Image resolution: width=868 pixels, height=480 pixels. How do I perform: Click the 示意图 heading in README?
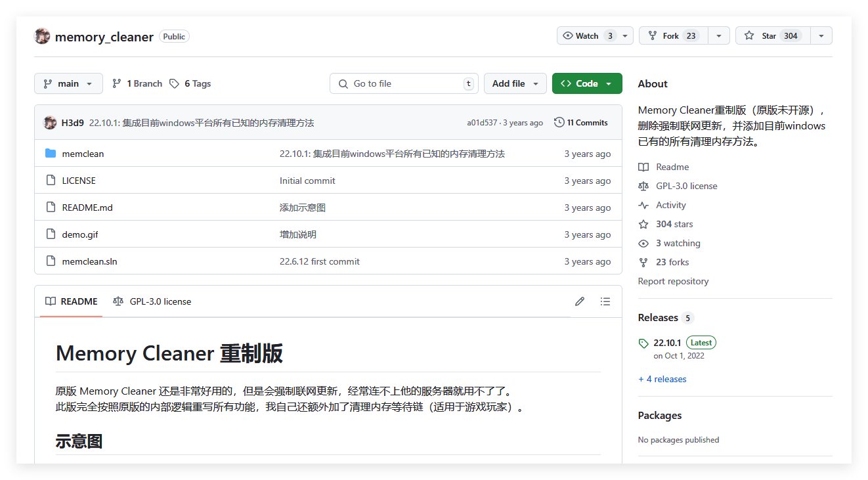pyautogui.click(x=79, y=441)
